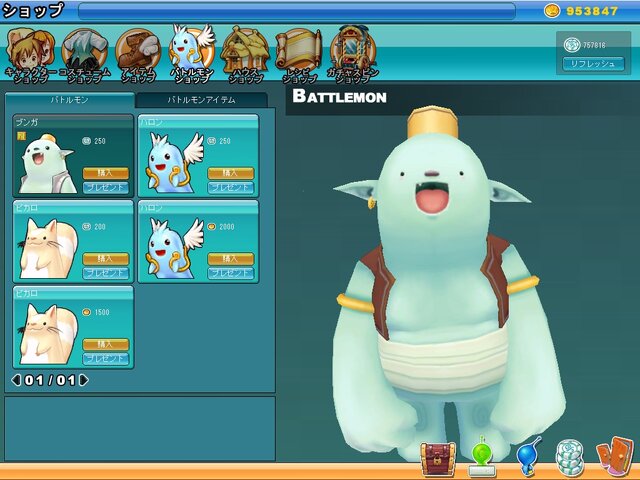Go to next page with right arrow
The height and width of the screenshot is (480, 640).
84,380
